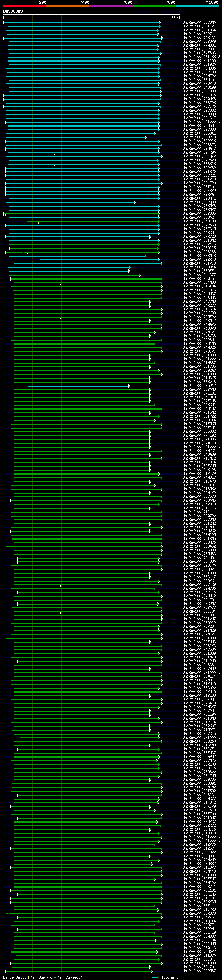Screen dimensions: 222x980
Task: Click hit label UniRef100_Q1ZP76
Action: (199, 845)
